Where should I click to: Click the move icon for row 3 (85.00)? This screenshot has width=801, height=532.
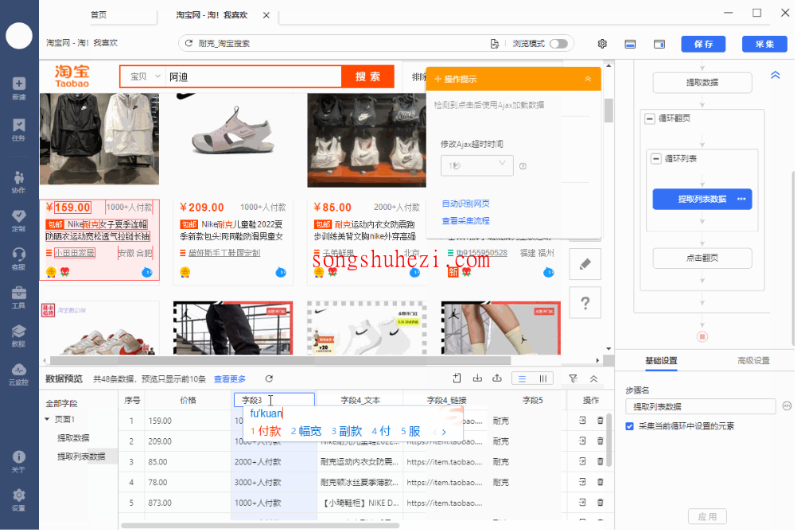click(x=582, y=461)
